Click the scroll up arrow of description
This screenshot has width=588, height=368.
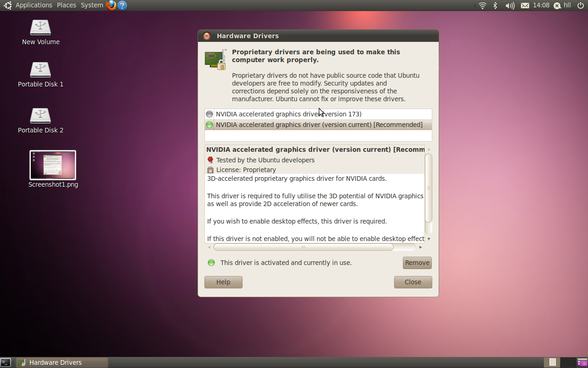tap(429, 149)
